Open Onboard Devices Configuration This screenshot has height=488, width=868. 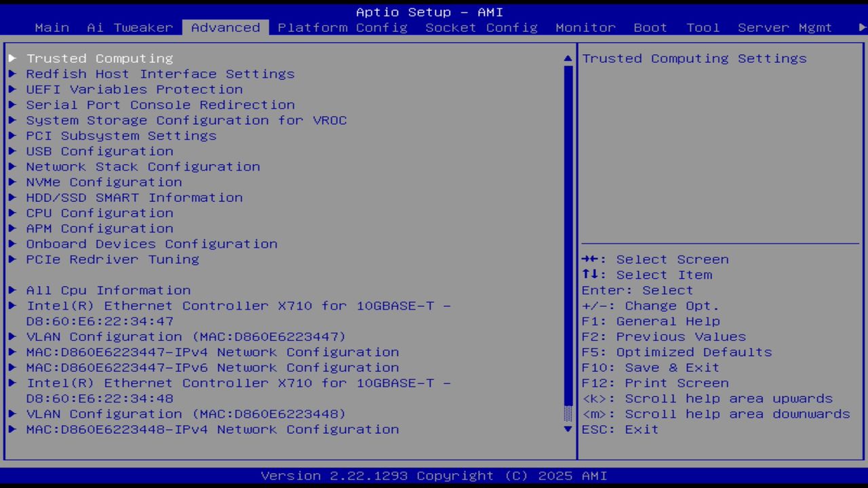tap(152, 244)
